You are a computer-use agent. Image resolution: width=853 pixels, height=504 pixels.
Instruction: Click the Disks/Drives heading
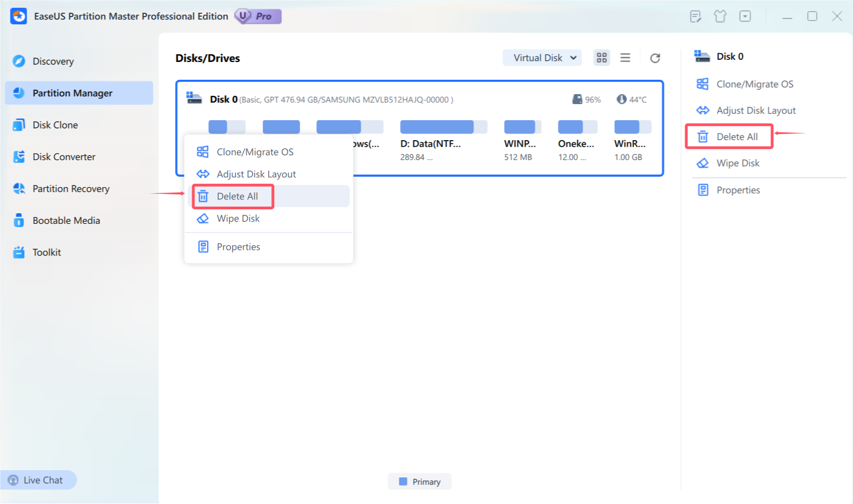pos(208,58)
